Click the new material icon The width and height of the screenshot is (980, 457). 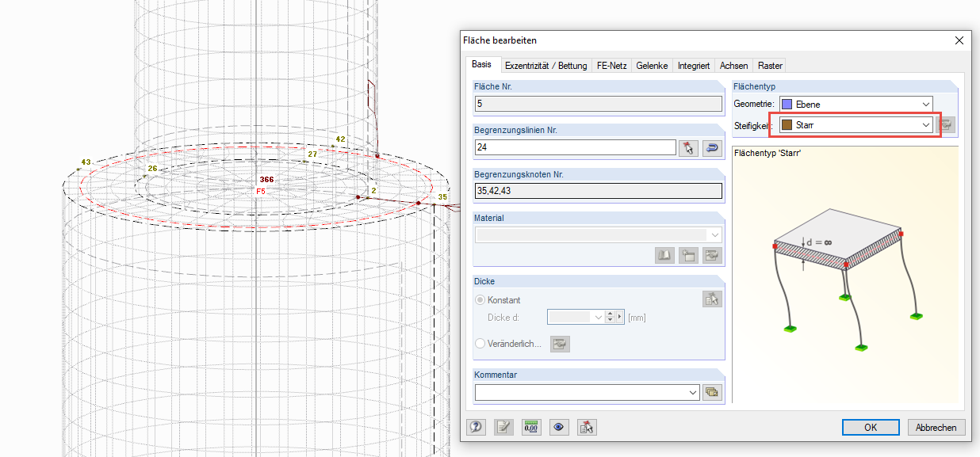pos(688,255)
